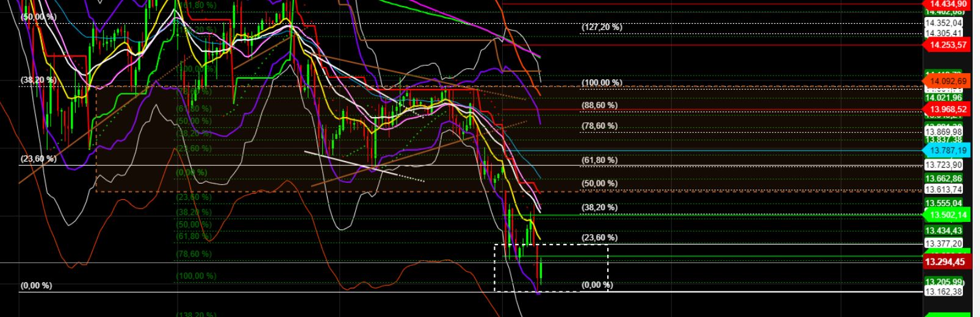
Task: Select the latest green candlestick
Action: [x=541, y=271]
